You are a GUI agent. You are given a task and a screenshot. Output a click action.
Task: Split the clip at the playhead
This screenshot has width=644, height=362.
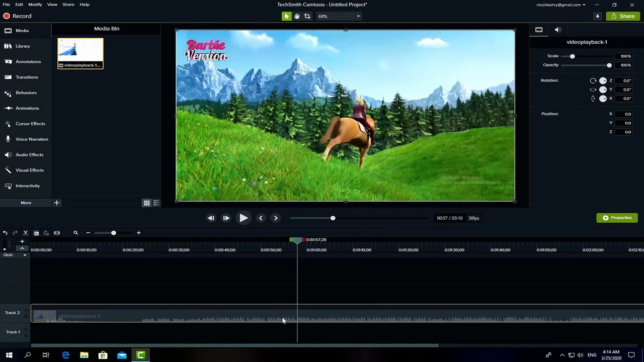[57, 233]
